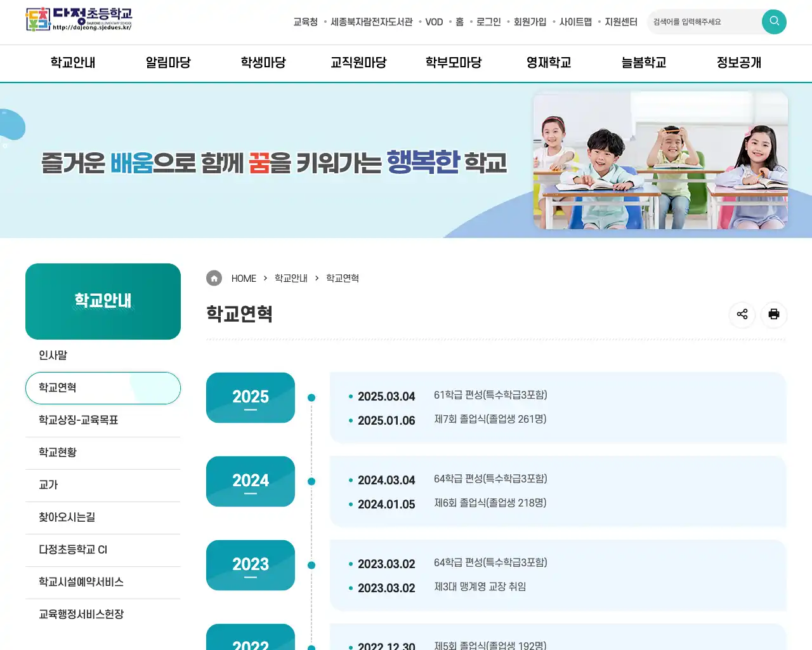Viewport: 812px width, 650px height.
Task: Click the 학교연혁 page heading
Action: tap(239, 314)
